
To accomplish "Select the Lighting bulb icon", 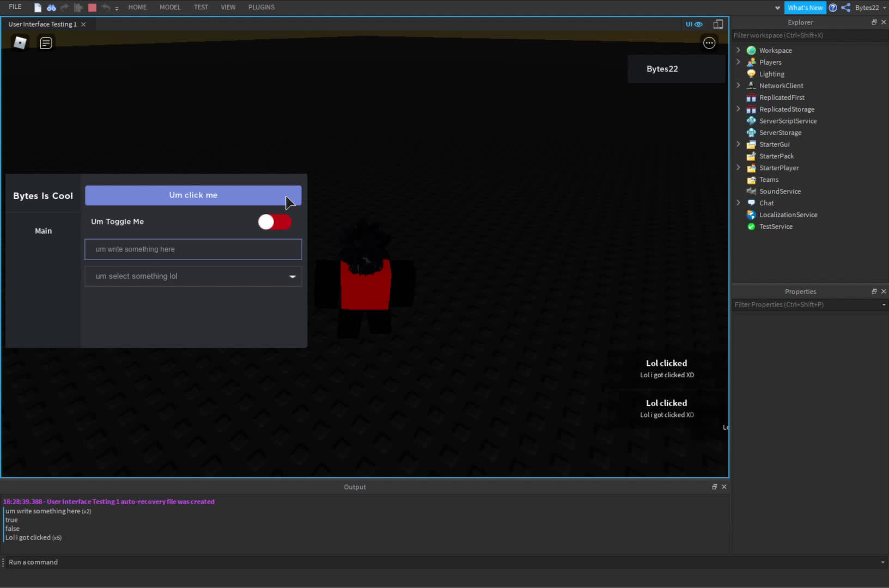I will point(751,74).
